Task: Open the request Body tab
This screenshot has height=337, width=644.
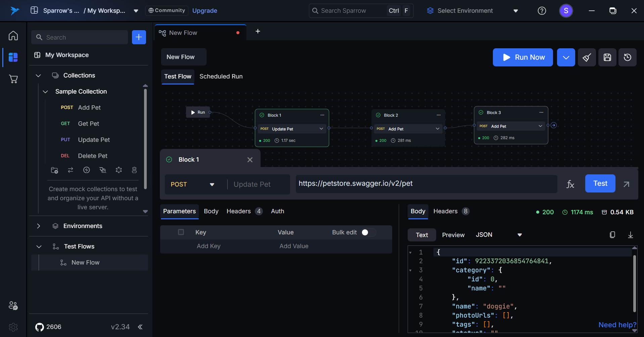Action: [211, 211]
